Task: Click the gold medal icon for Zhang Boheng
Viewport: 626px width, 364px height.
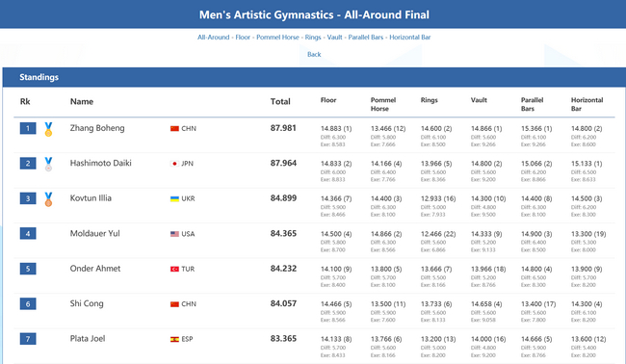Action: pos(48,129)
